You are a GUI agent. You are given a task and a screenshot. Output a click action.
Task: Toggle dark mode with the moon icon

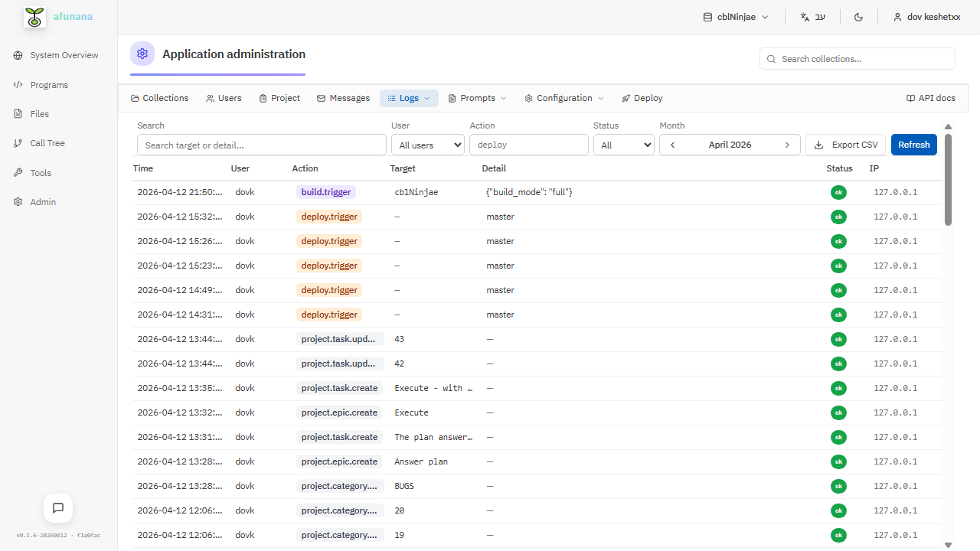pyautogui.click(x=858, y=16)
